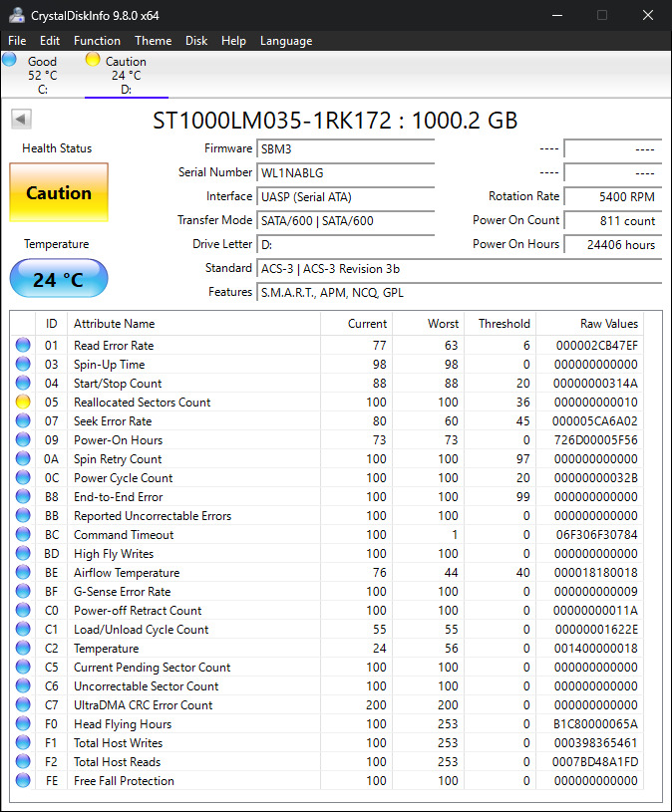
Task: Click yellow Caution orb for D: drive
Action: [93, 60]
